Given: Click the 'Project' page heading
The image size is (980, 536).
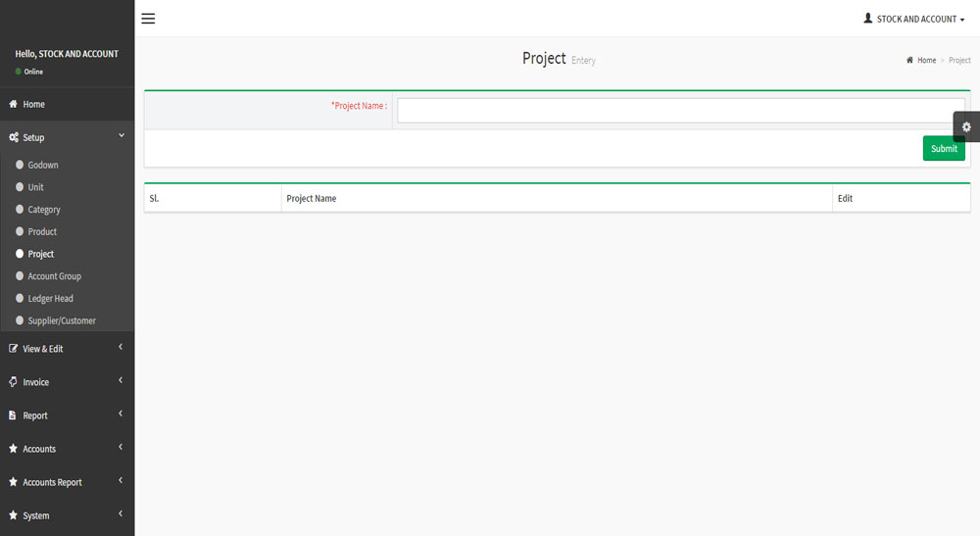Looking at the screenshot, I should [x=544, y=58].
